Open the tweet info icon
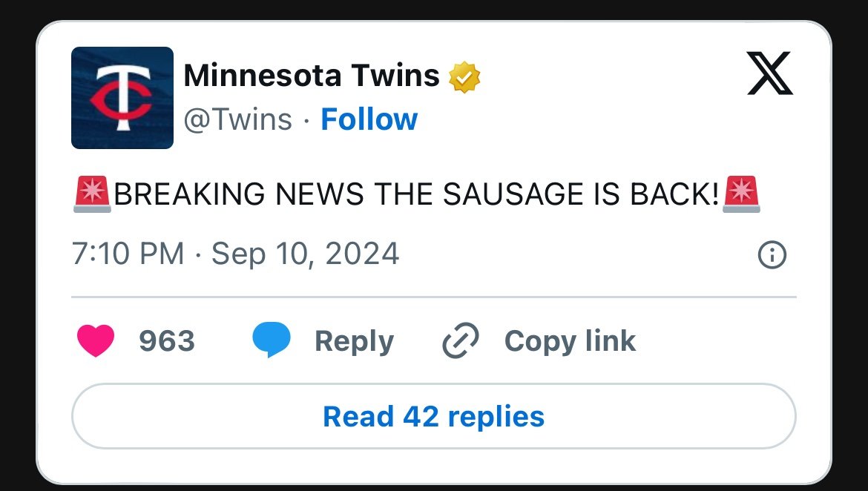 click(772, 256)
